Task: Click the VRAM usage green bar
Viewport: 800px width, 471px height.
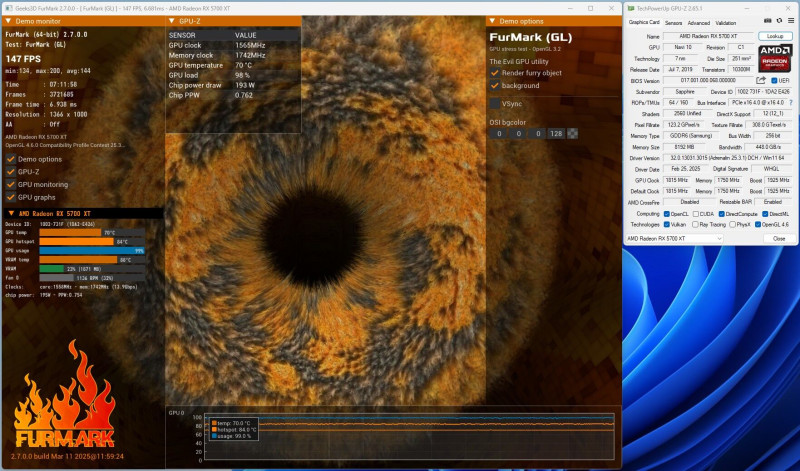Action: click(x=52, y=268)
